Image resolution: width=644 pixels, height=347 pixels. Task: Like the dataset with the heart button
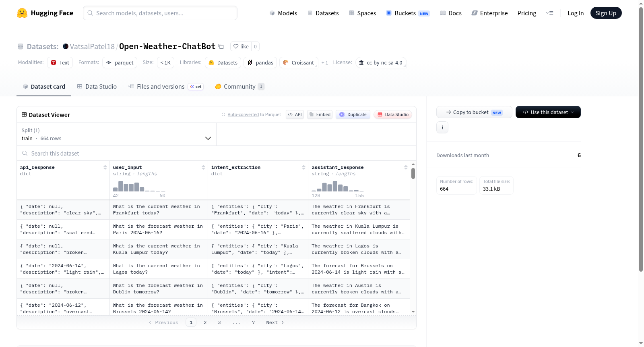tap(241, 46)
